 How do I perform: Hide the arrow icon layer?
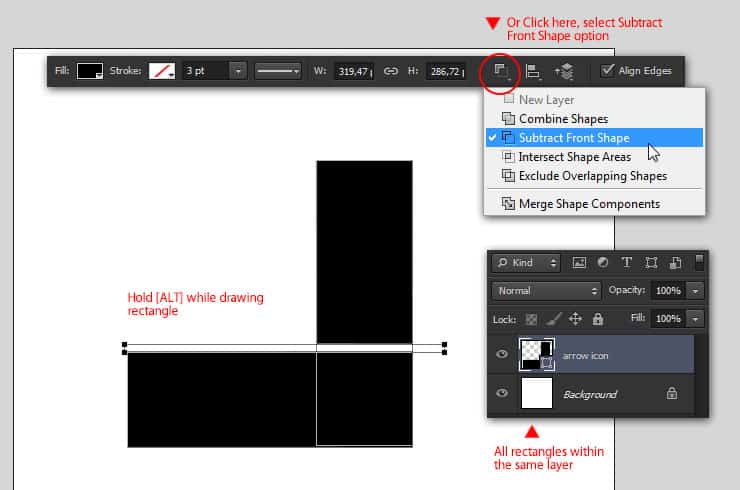click(502, 355)
